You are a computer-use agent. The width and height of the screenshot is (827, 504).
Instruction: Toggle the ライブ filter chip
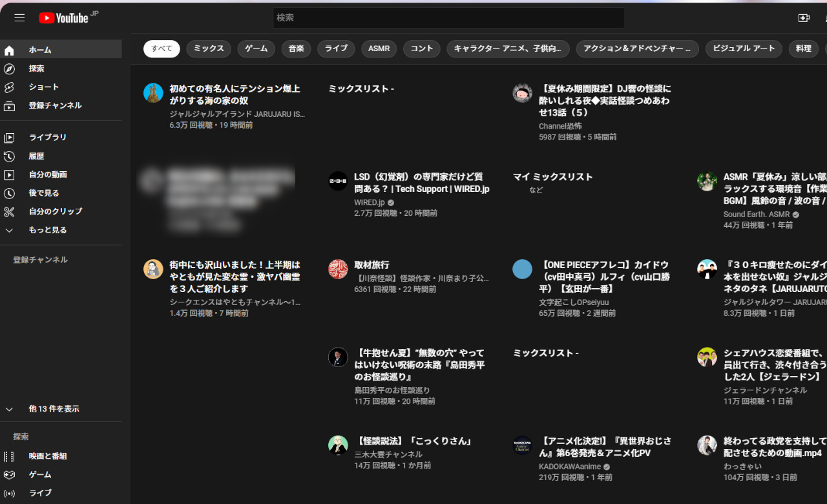[x=336, y=48]
